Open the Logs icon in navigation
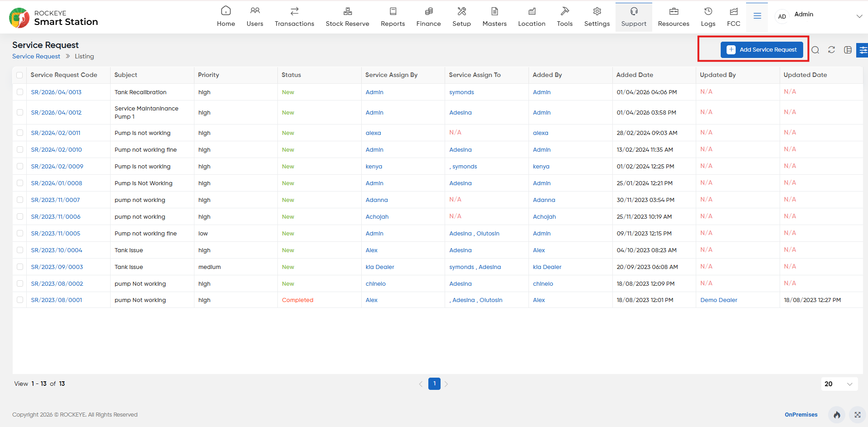The image size is (868, 427). [x=708, y=17]
